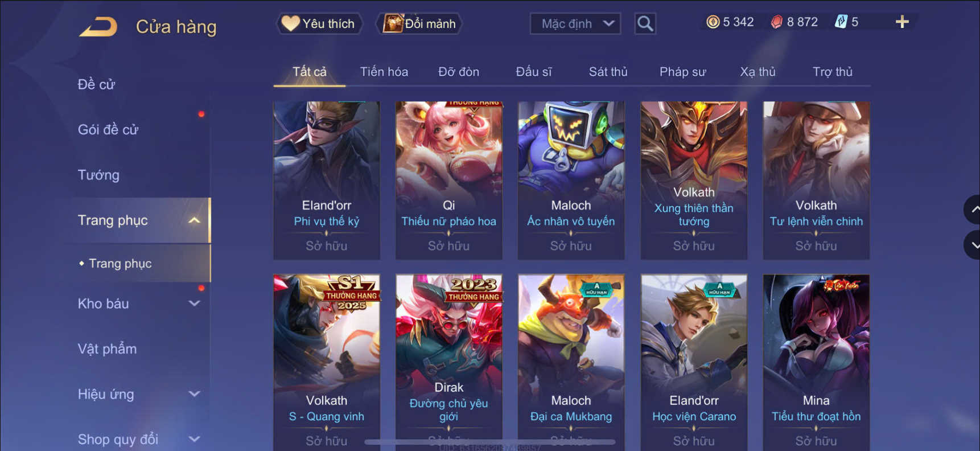Screen dimensions: 980x451
Task: Open Qi Thiếu nữ pháo hoa skin card
Action: click(x=449, y=181)
